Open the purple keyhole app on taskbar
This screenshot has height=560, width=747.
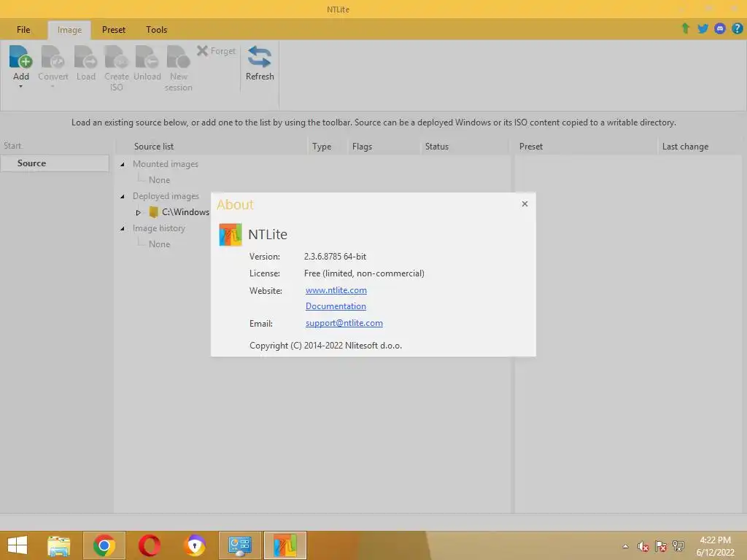click(195, 545)
